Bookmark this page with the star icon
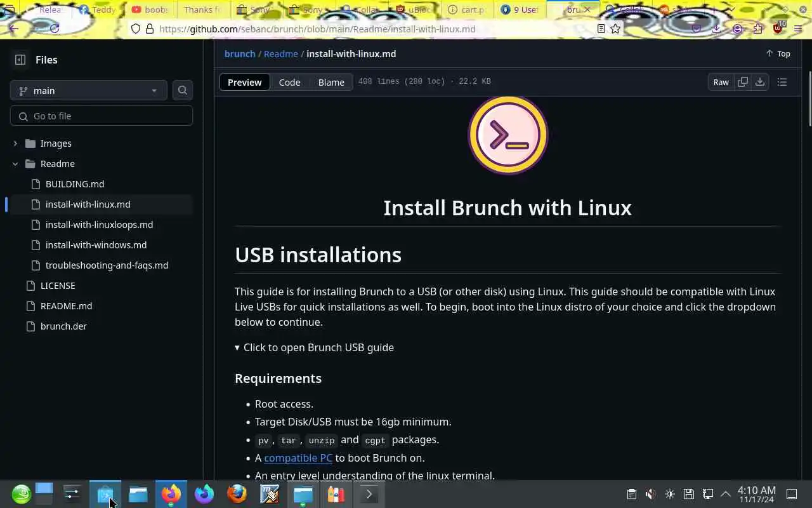Screen dimensions: 812x508 (x=615, y=29)
